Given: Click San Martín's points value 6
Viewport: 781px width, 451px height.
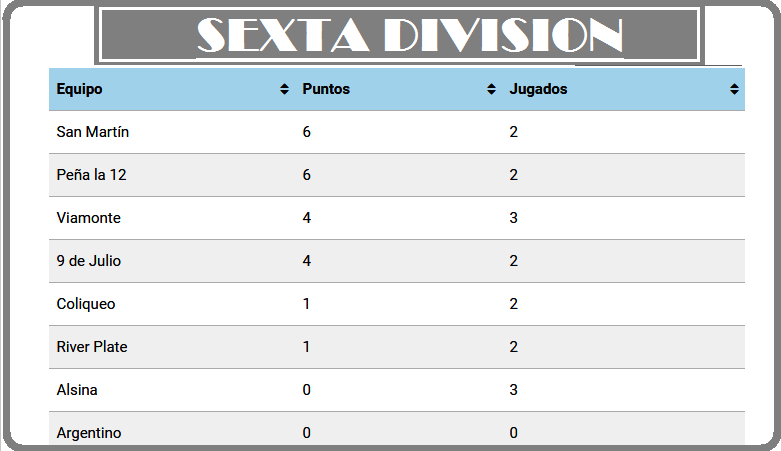Looking at the screenshot, I should (306, 132).
